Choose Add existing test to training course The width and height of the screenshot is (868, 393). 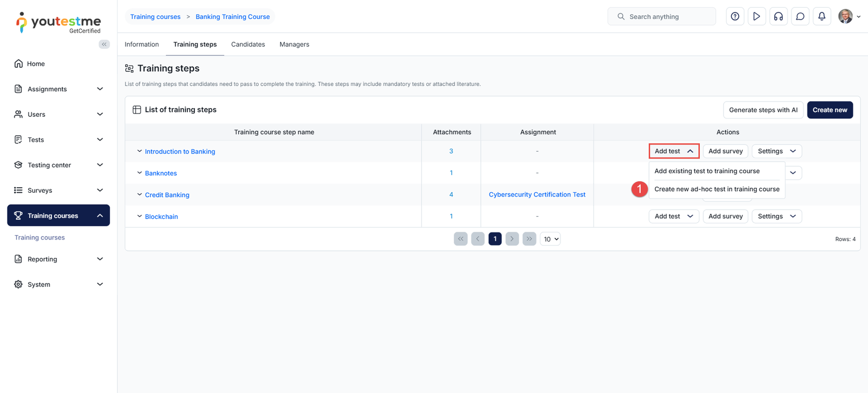[x=707, y=171]
